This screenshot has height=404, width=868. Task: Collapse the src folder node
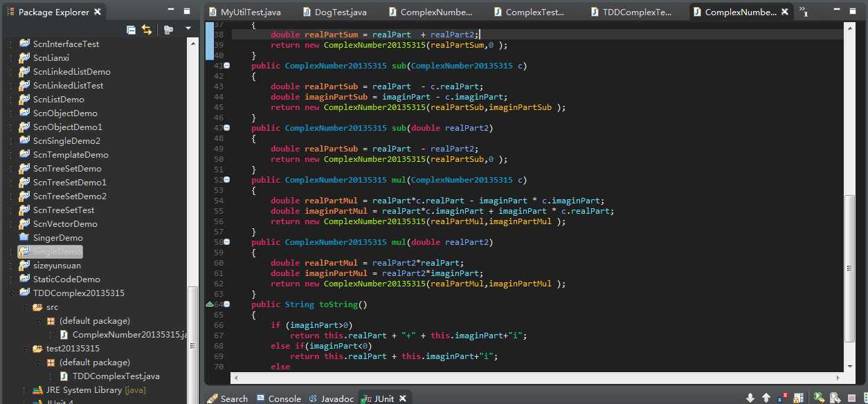tap(24, 307)
